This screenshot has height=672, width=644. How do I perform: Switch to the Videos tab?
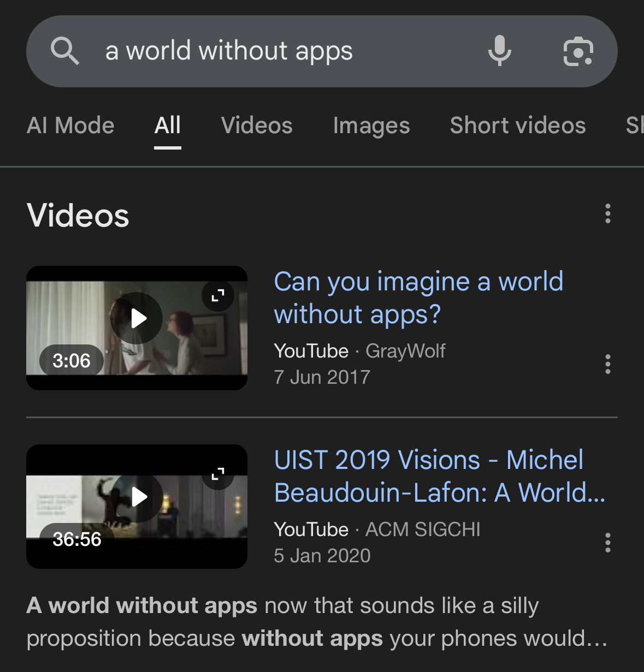pyautogui.click(x=257, y=126)
